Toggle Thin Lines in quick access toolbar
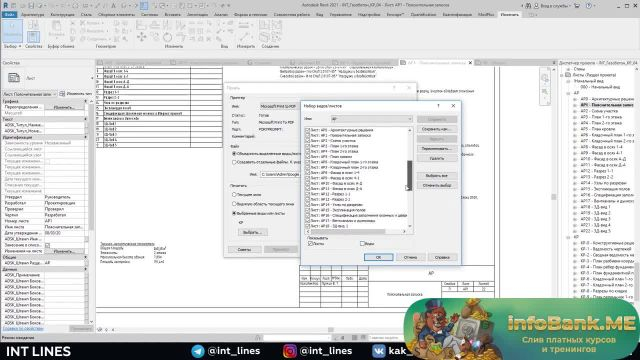Screen dimensions: 640x360 tap(144, 6)
